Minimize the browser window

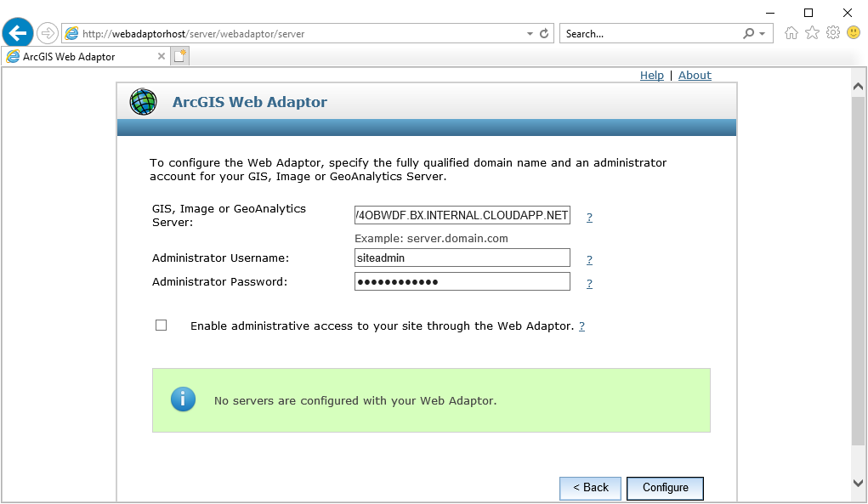pyautogui.click(x=770, y=13)
